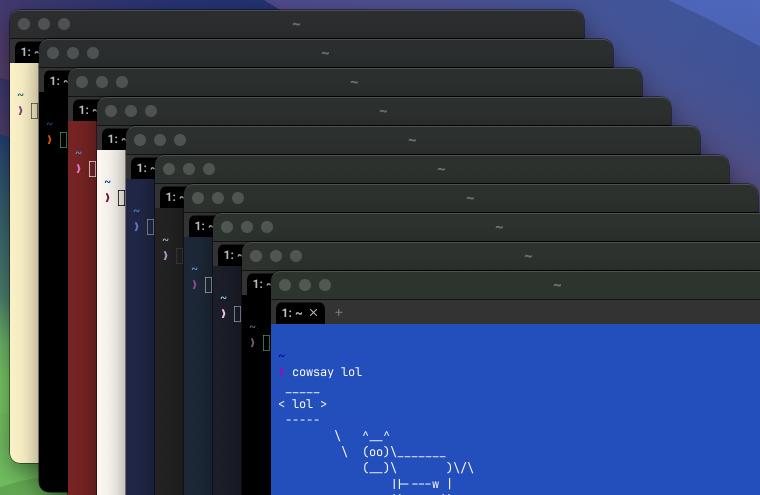Minimize the cream-colored rearmost terminal window
Image resolution: width=760 pixels, height=495 pixels.
point(44,24)
